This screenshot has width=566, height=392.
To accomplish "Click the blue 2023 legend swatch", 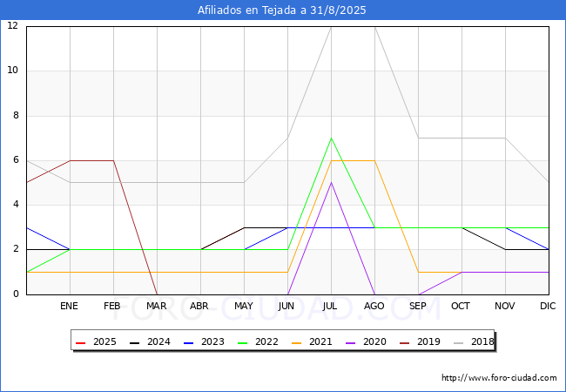I will [188, 342].
